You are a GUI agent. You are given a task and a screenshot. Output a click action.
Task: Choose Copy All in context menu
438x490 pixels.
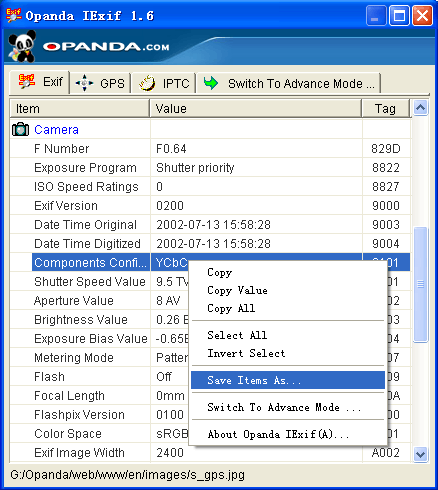point(288,308)
